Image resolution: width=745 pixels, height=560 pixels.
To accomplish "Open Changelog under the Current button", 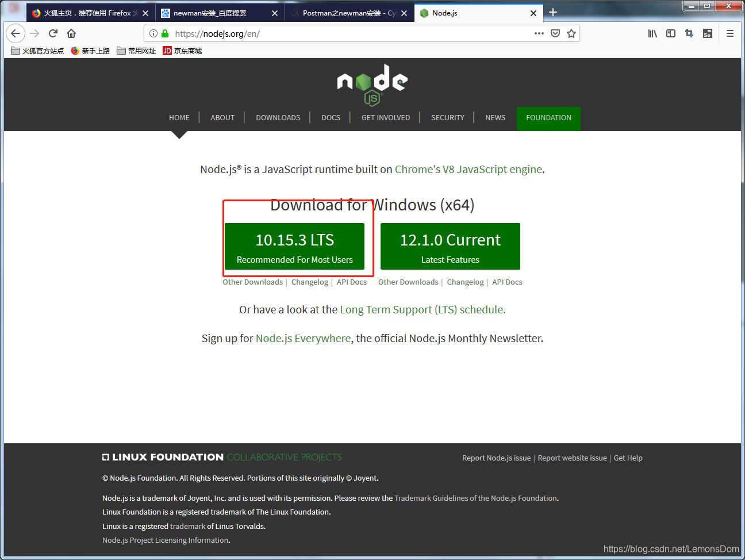I will click(x=466, y=282).
